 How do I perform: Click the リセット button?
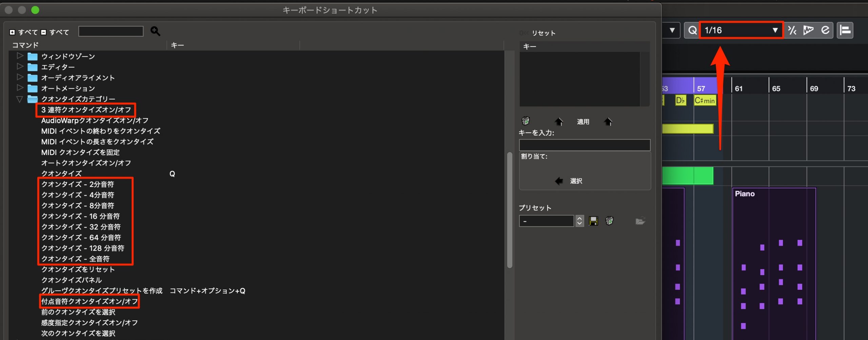point(543,33)
